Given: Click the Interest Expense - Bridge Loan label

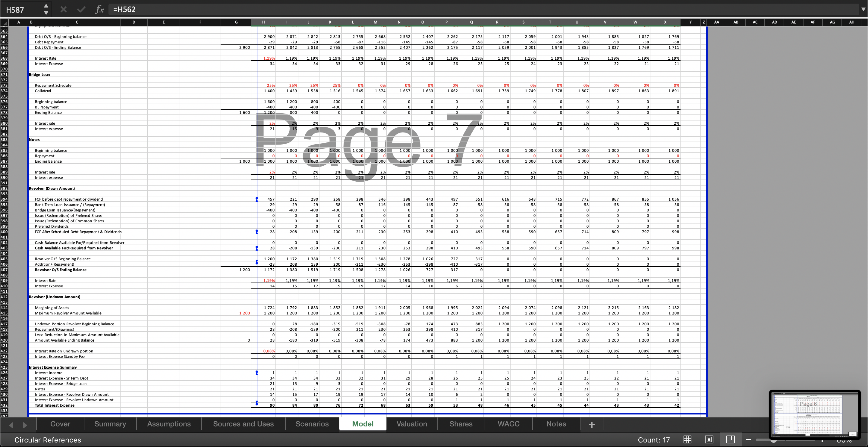Looking at the screenshot, I should point(61,384).
